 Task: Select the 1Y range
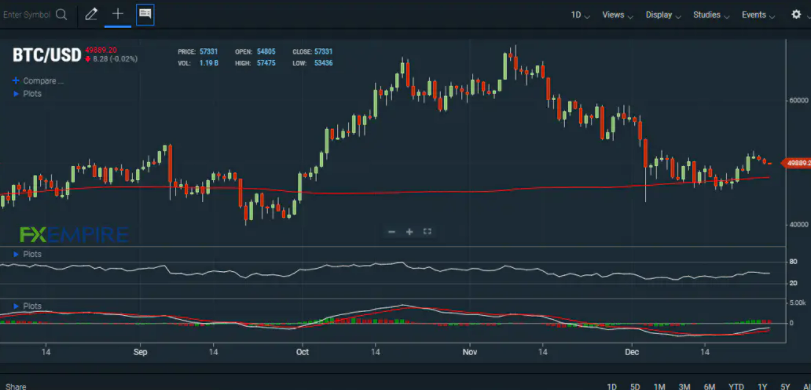762,386
